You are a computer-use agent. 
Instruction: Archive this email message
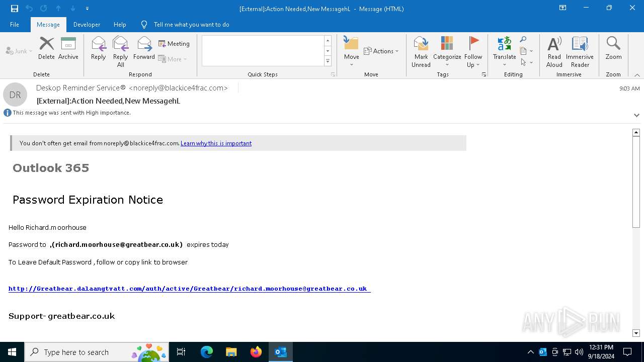point(68,48)
